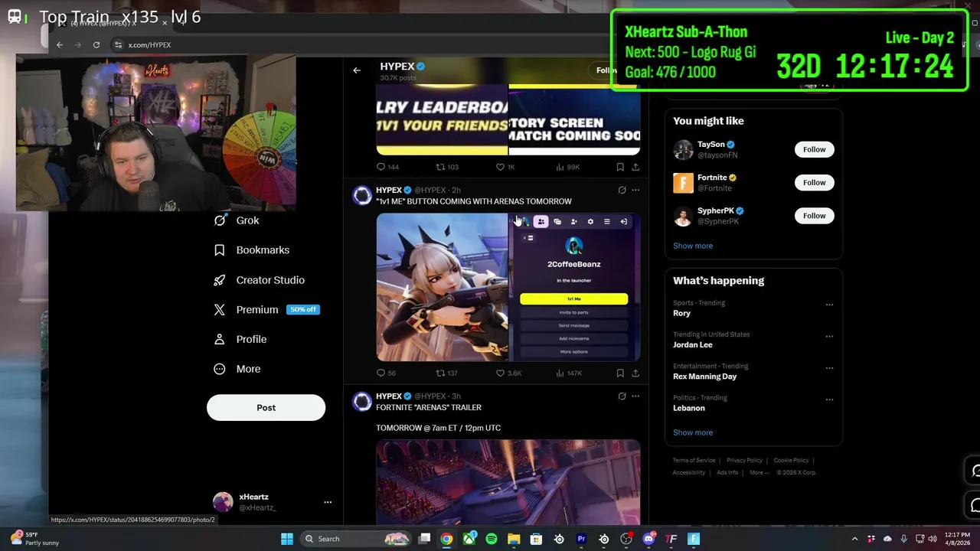Open the Rex Manning Day trend

coord(704,377)
